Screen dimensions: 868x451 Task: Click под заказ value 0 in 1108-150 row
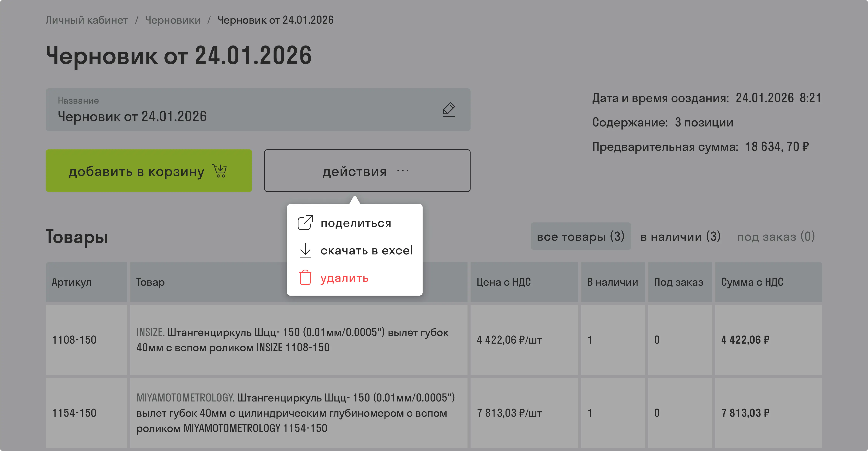pos(657,340)
